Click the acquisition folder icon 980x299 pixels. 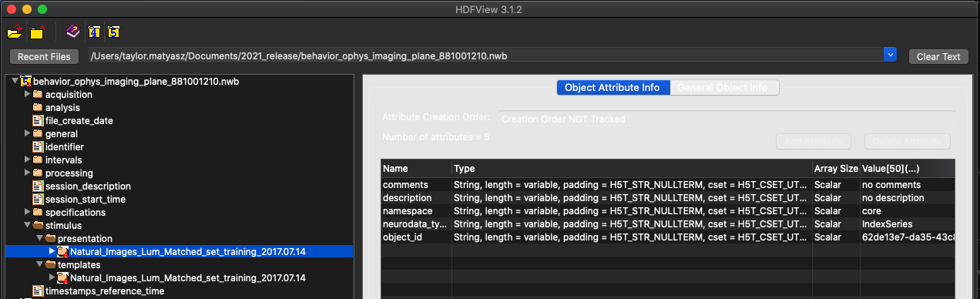point(38,94)
